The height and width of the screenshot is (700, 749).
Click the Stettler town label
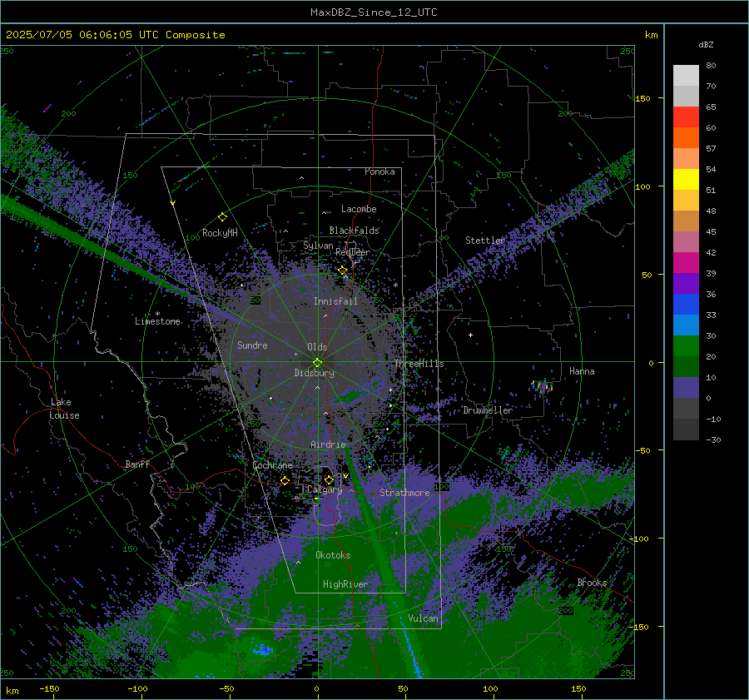tap(485, 241)
